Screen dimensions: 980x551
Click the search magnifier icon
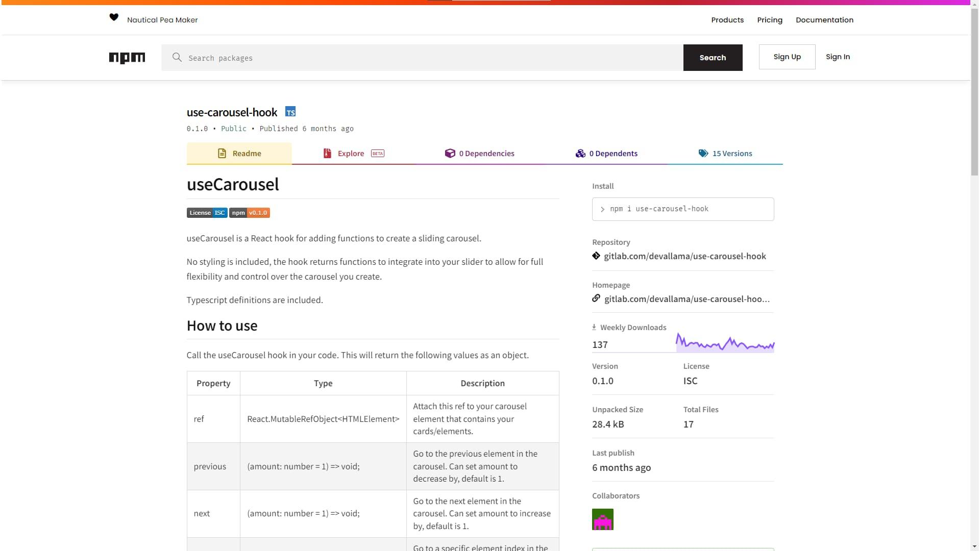point(177,58)
